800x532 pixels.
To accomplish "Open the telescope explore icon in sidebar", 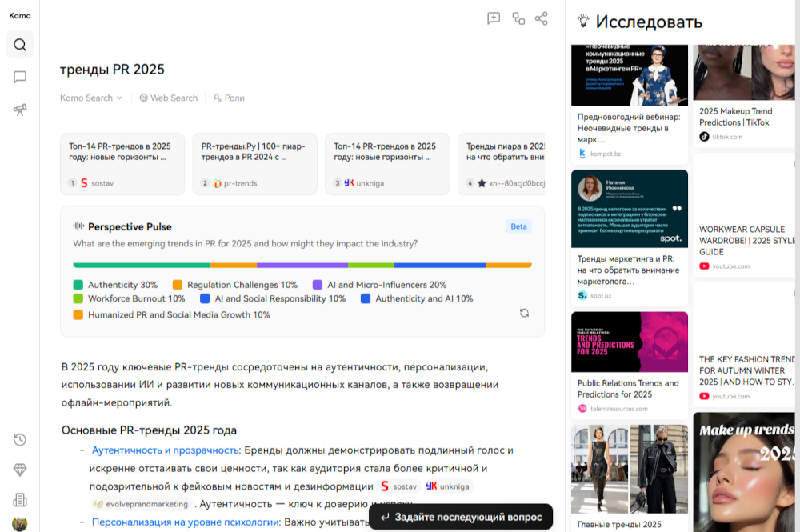I will click(20, 110).
